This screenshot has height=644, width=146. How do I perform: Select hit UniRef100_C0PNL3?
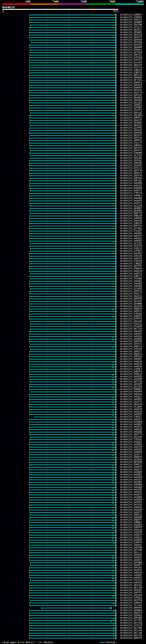pos(131,369)
